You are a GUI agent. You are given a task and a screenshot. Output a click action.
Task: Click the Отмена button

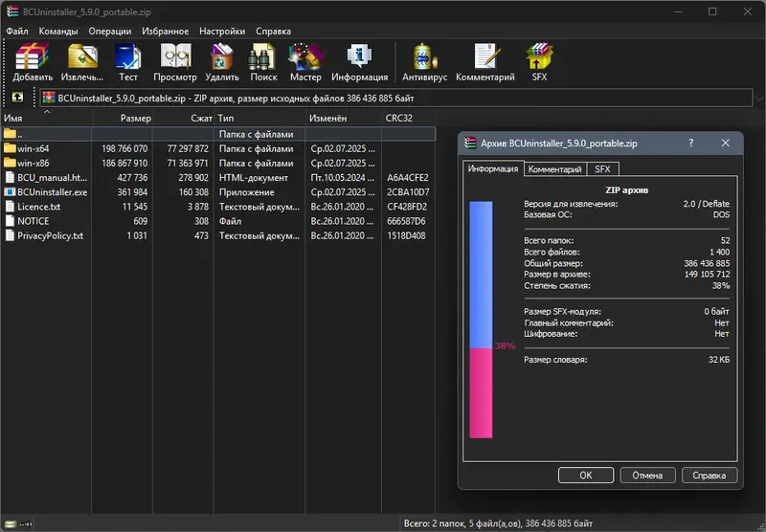[x=647, y=475]
